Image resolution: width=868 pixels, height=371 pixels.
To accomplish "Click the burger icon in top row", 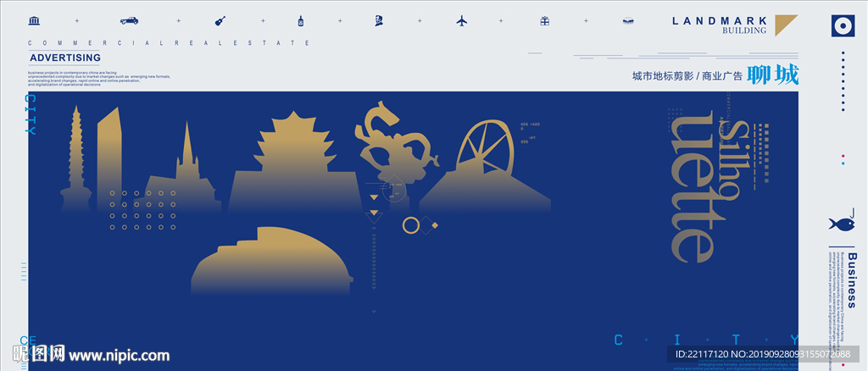I will [628, 21].
